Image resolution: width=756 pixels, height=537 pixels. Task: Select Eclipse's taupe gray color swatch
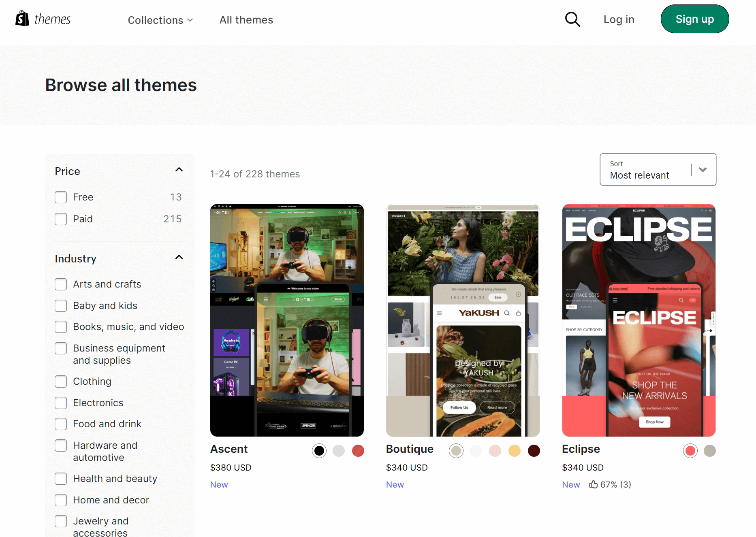tap(710, 451)
